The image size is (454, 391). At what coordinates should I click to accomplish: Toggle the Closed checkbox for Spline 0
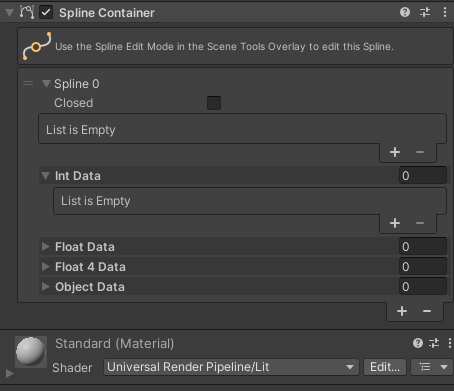pyautogui.click(x=214, y=103)
